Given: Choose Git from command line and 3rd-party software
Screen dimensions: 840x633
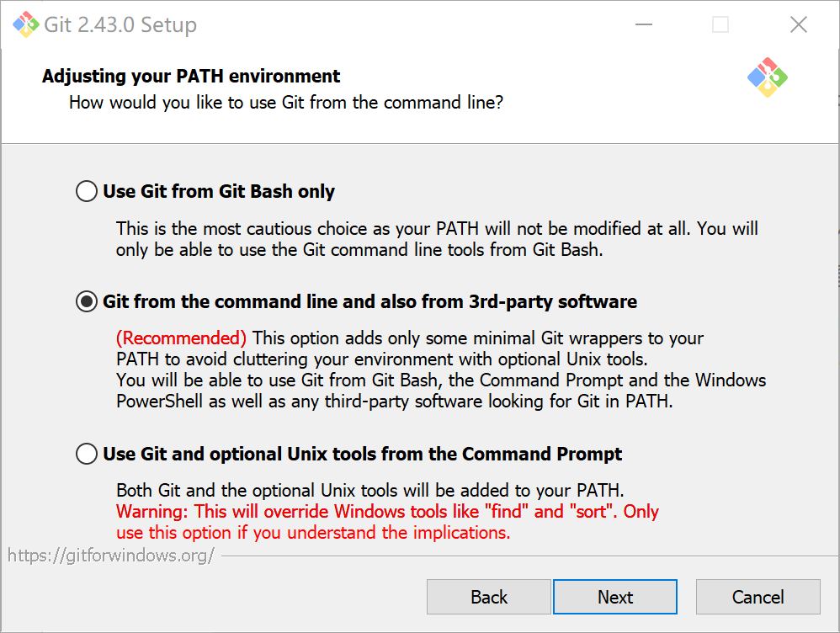Looking at the screenshot, I should pyautogui.click(x=87, y=301).
